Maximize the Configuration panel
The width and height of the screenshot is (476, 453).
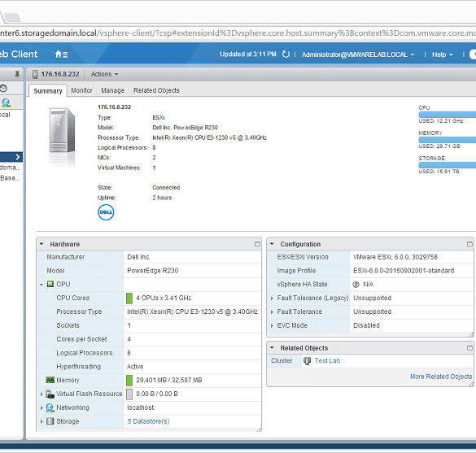(469, 244)
